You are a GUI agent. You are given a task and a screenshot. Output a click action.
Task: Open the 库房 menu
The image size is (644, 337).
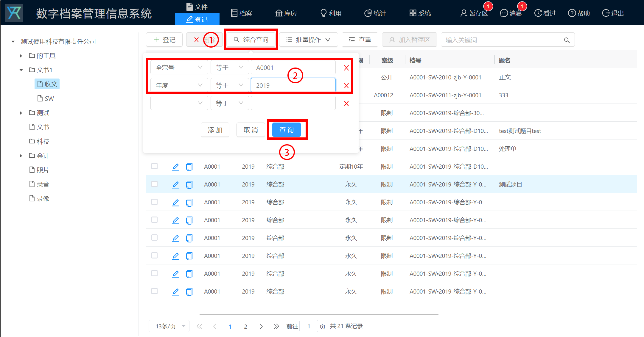(286, 13)
